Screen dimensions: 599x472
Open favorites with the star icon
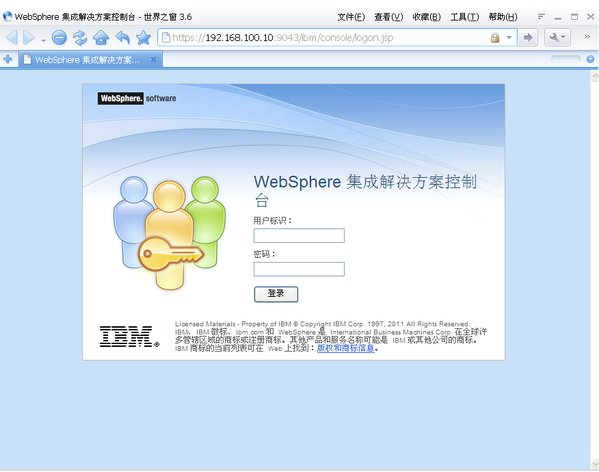(144, 37)
